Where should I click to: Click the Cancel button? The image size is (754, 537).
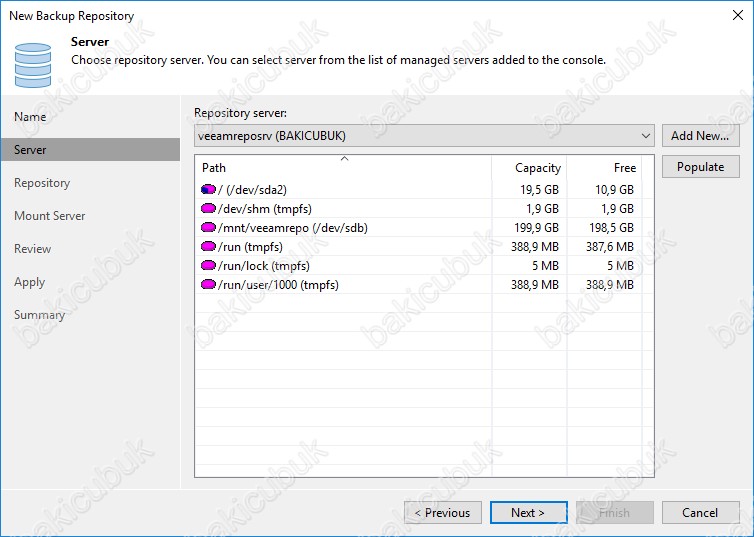point(701,513)
